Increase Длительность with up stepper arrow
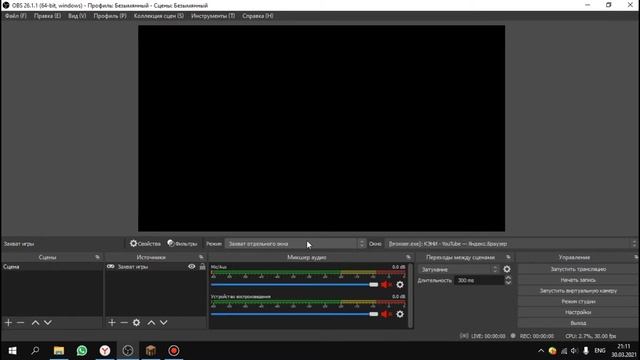The width and height of the screenshot is (640, 360). click(x=508, y=278)
